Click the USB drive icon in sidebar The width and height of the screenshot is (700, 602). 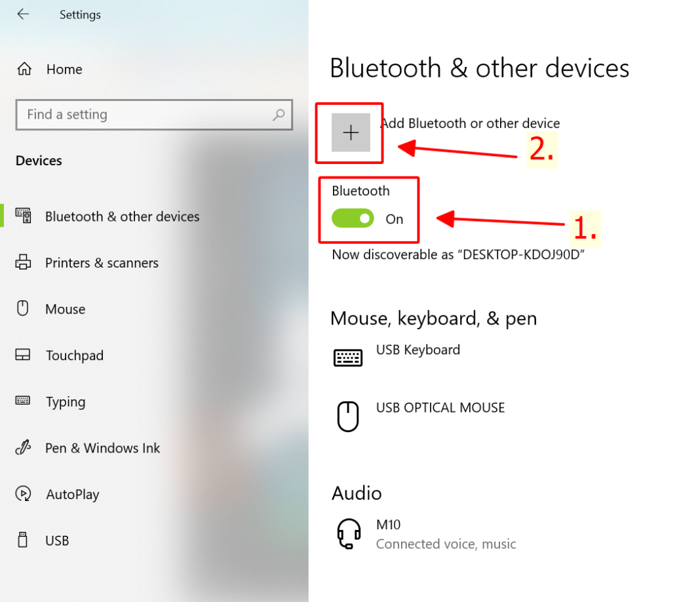tap(23, 540)
